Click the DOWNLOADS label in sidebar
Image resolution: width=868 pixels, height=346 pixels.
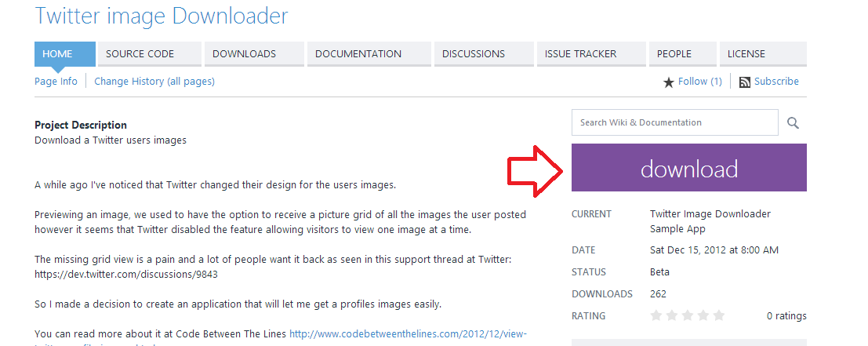coord(601,294)
